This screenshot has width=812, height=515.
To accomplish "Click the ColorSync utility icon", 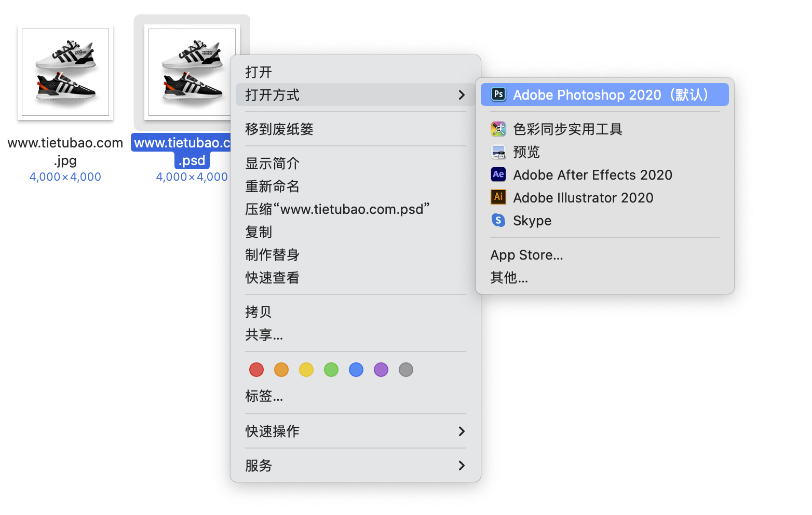I will pos(498,129).
